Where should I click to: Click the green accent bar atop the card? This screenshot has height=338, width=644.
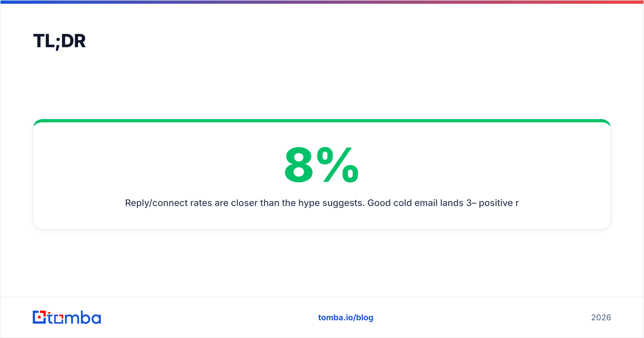point(322,121)
